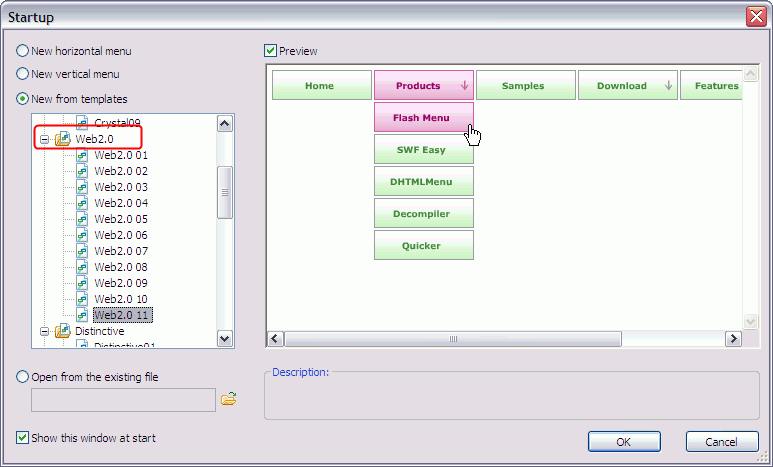Viewport: 773px width, 467px height.
Task: Select the Web2.0 10 template label
Action: tap(121, 299)
